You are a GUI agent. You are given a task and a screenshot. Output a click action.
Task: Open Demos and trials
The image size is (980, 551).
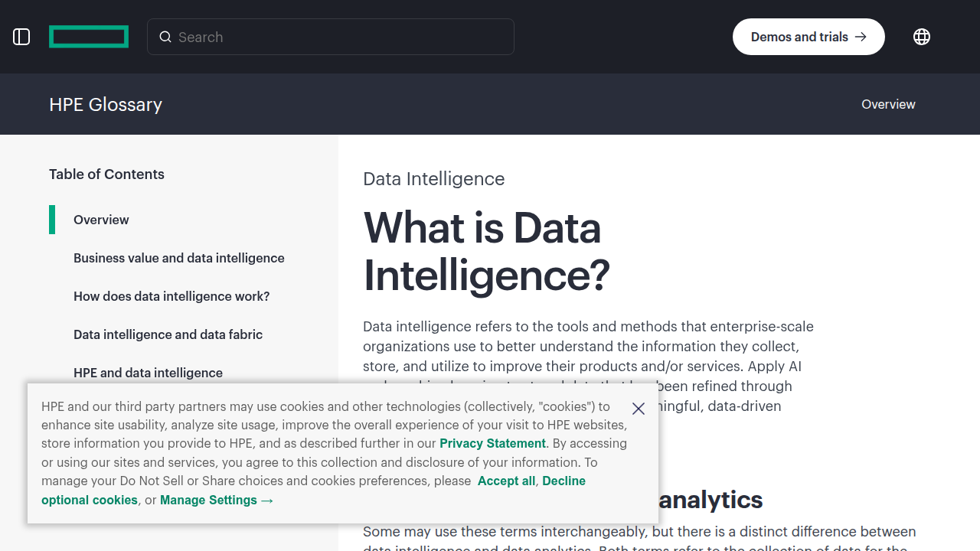tap(808, 37)
